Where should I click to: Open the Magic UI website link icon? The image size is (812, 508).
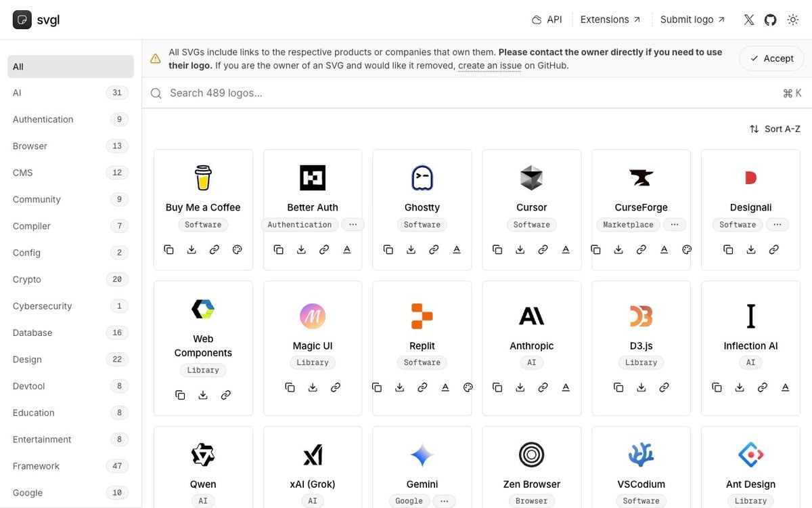pyautogui.click(x=336, y=387)
